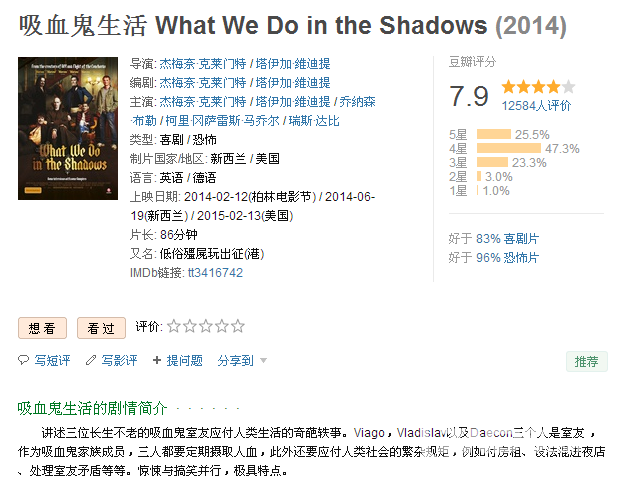The height and width of the screenshot is (494, 629).
Task: Rate the movie one star
Action: [174, 326]
